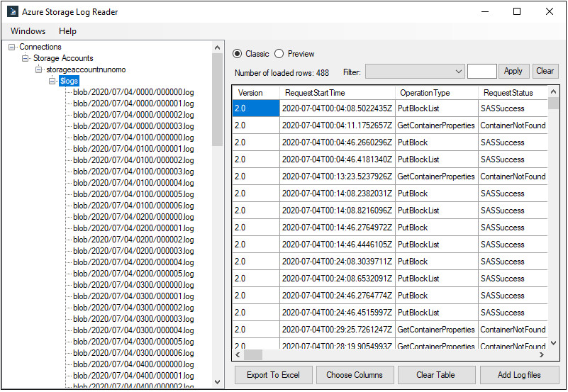Click table scroll up arrow
This screenshot has width=568, height=392.
pos(553,92)
